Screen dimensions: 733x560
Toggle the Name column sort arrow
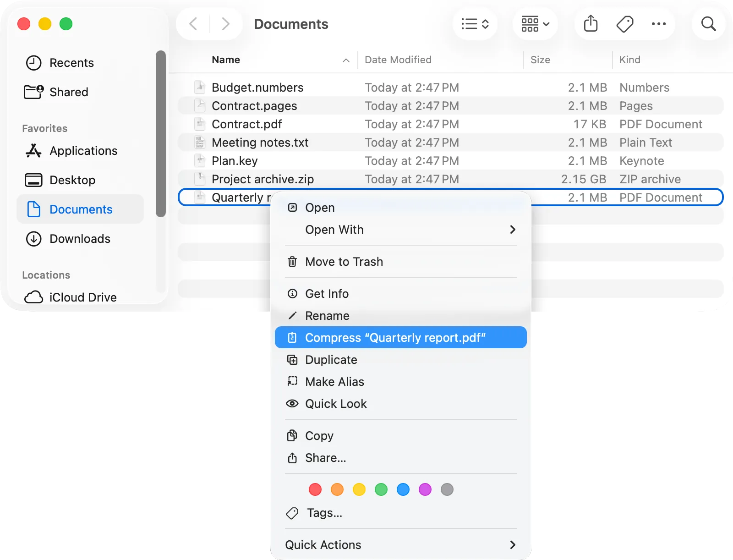pos(346,60)
